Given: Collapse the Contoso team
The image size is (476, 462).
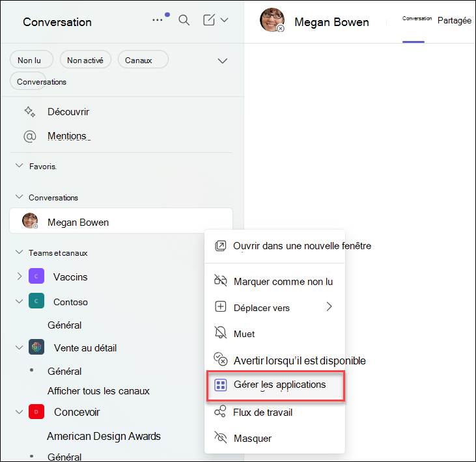Looking at the screenshot, I should pos(19,301).
